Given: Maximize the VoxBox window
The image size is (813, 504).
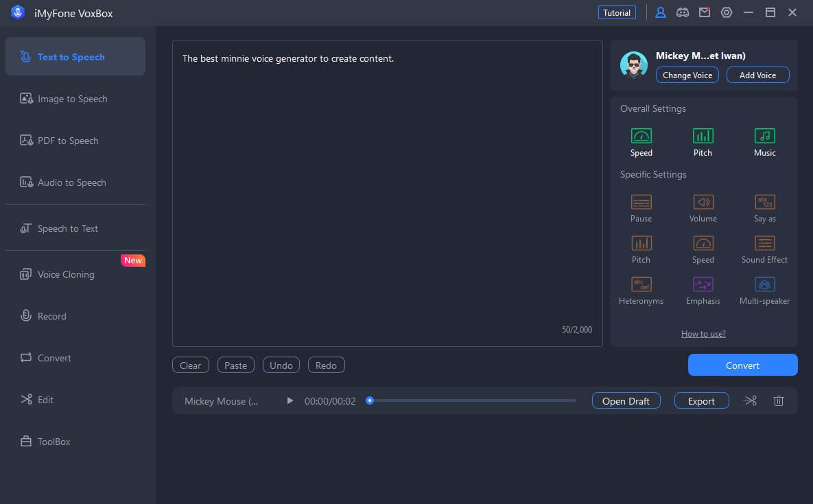Looking at the screenshot, I should click(770, 12).
